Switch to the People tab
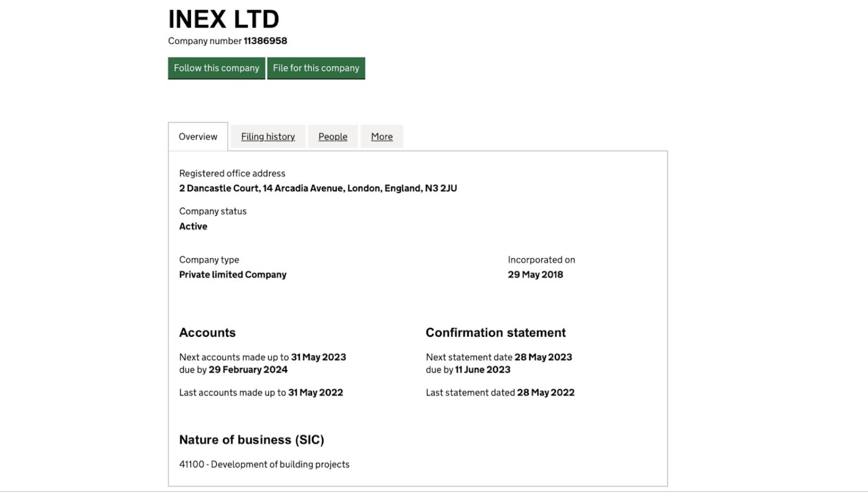This screenshot has height=492, width=868. (333, 136)
